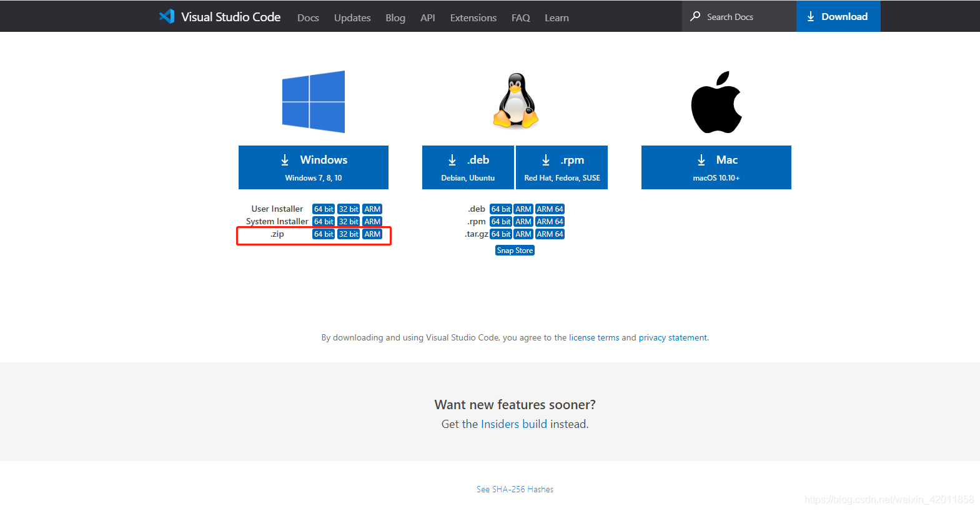Screen dimensions: 980x511
Task: Click the System Installer label
Action: (277, 222)
